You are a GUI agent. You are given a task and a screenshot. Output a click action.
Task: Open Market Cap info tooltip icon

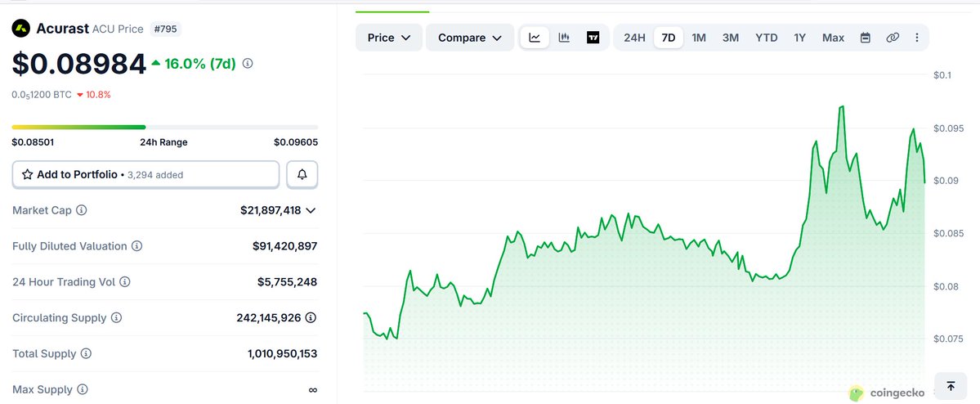pyautogui.click(x=81, y=210)
